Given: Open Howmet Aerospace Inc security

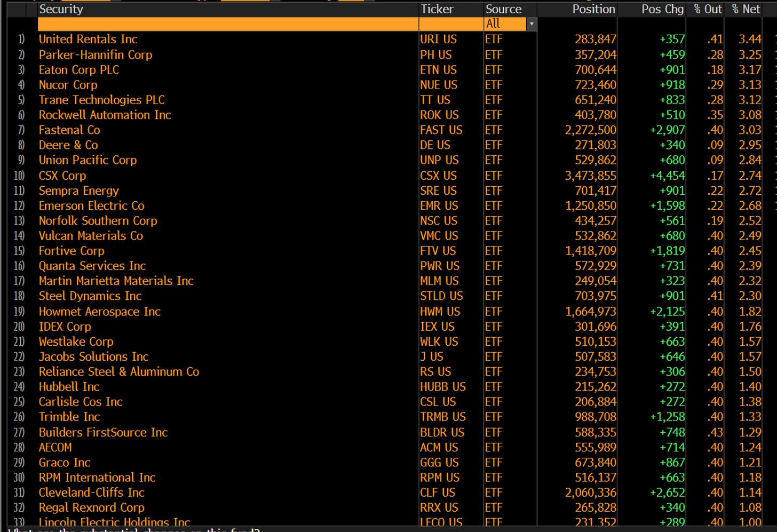Looking at the screenshot, I should (100, 312).
